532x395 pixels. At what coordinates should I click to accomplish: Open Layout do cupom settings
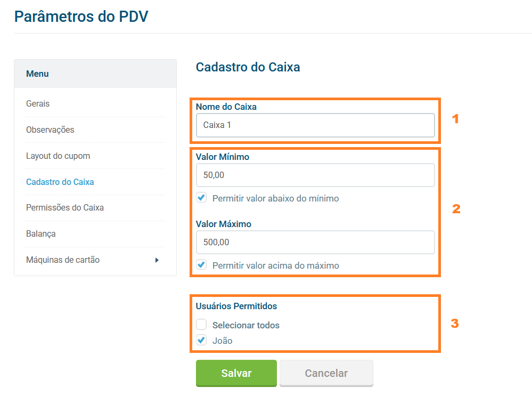coord(58,156)
